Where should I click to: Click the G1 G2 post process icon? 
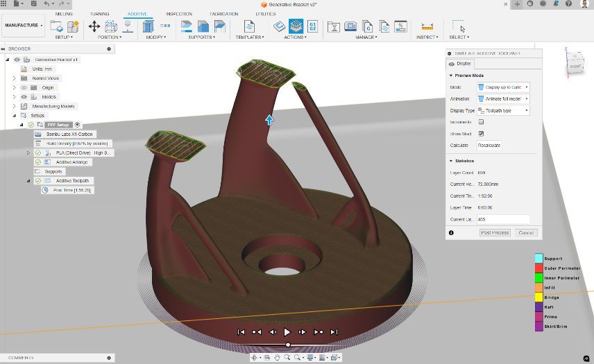312,26
